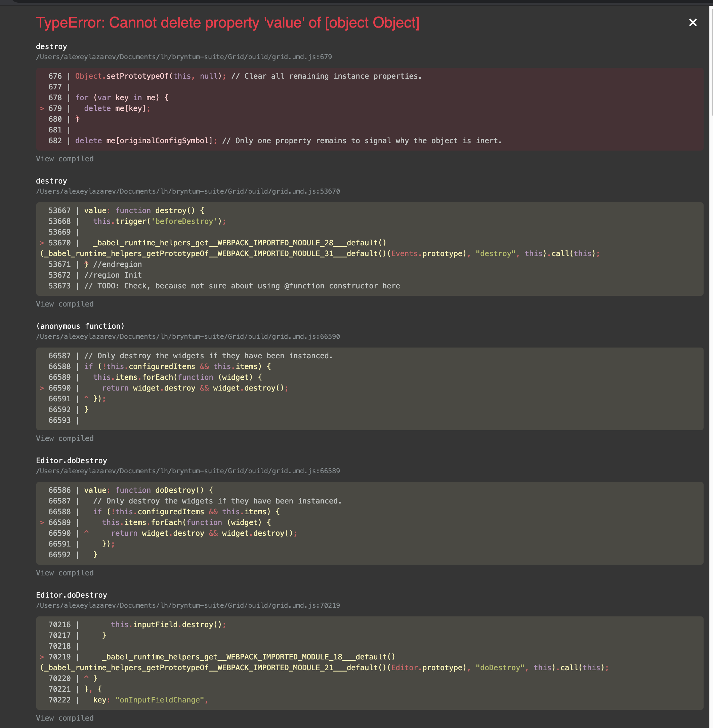Click View compiled under the first destroy frame
The image size is (713, 728).
click(x=65, y=159)
